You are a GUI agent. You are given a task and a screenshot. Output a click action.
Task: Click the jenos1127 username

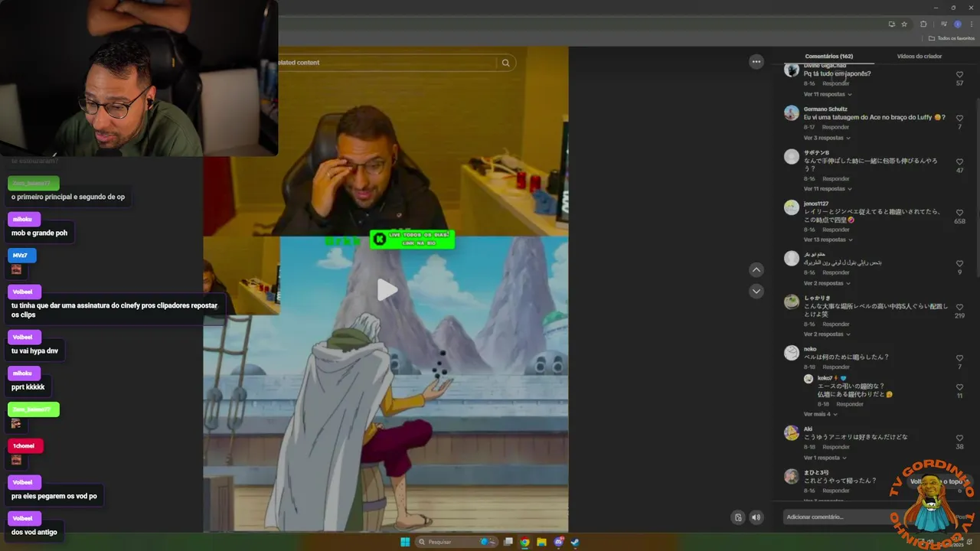[816, 204]
